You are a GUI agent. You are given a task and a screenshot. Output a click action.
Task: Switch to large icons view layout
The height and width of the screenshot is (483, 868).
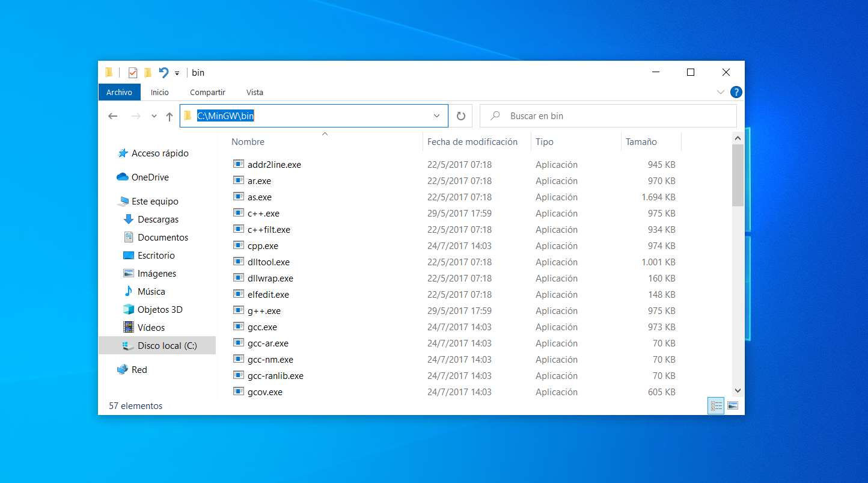point(733,405)
